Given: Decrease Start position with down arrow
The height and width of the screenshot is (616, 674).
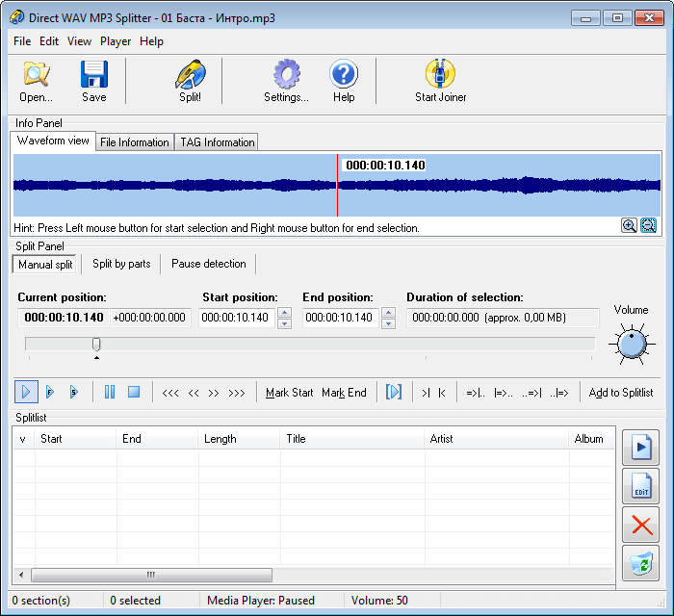Looking at the screenshot, I should click(x=284, y=323).
